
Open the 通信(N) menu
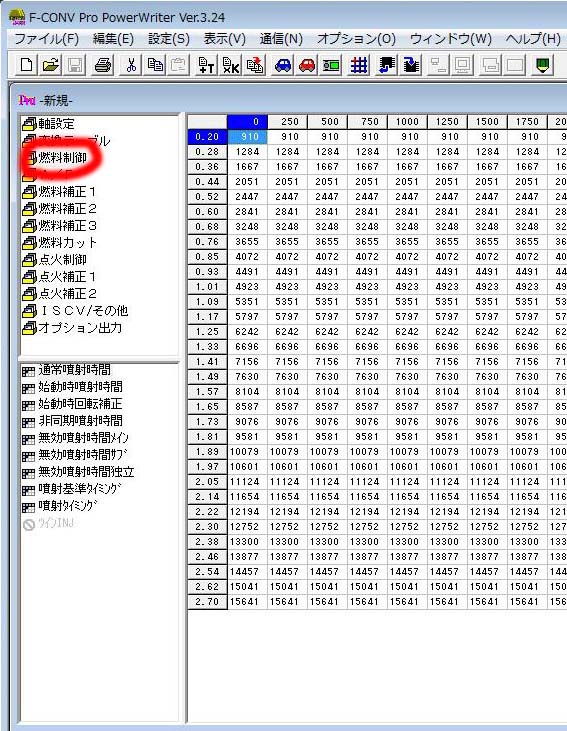tap(281, 39)
